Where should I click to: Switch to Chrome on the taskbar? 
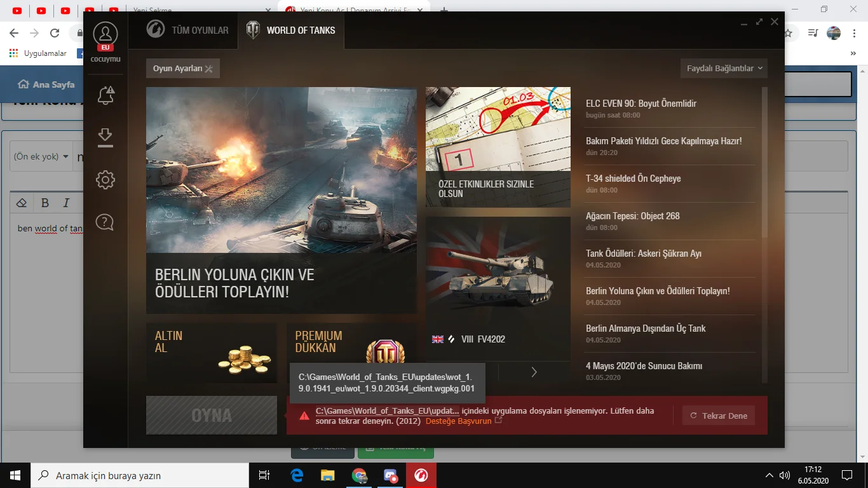click(x=359, y=475)
